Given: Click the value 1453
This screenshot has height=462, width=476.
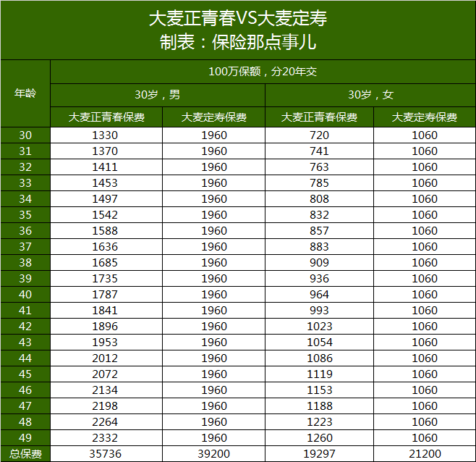Looking at the screenshot, I should point(105,182).
